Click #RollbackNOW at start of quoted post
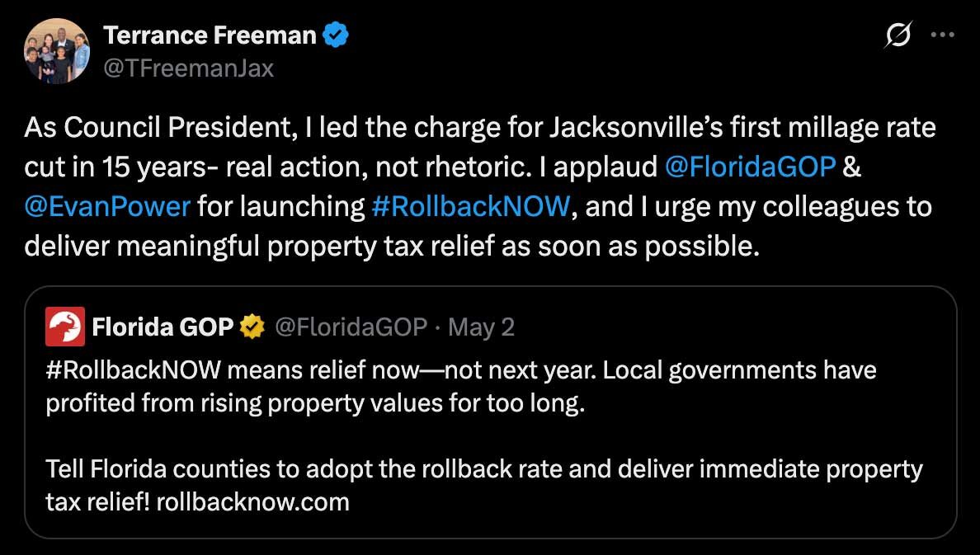The image size is (980, 555). pyautogui.click(x=133, y=370)
